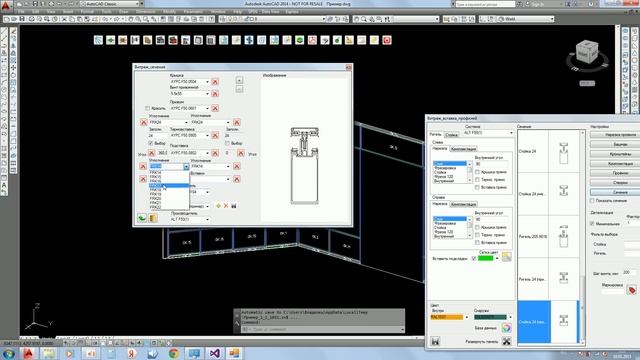The image size is (640, 360).
Task: Toggle the Вставлять подкладки checkbox
Action: [x=473, y=258]
